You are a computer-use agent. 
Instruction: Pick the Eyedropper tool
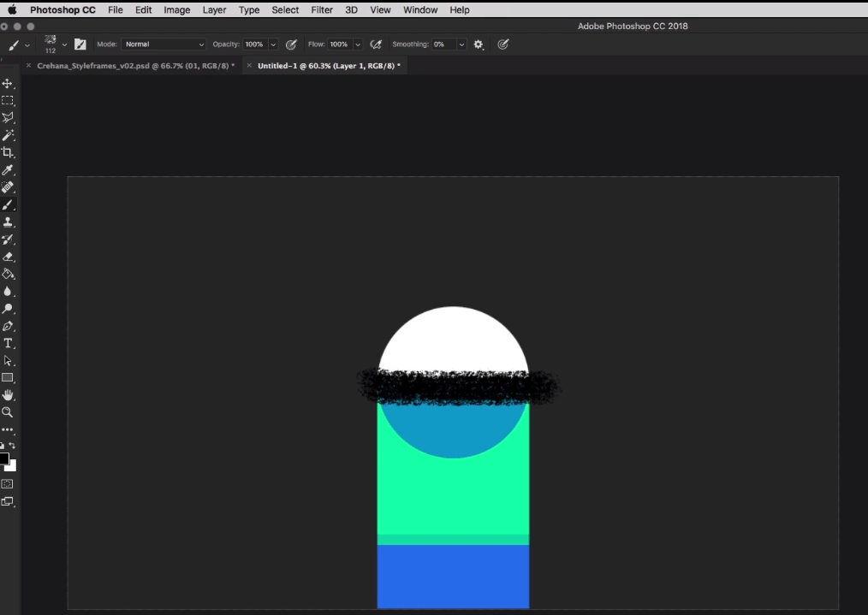point(9,169)
